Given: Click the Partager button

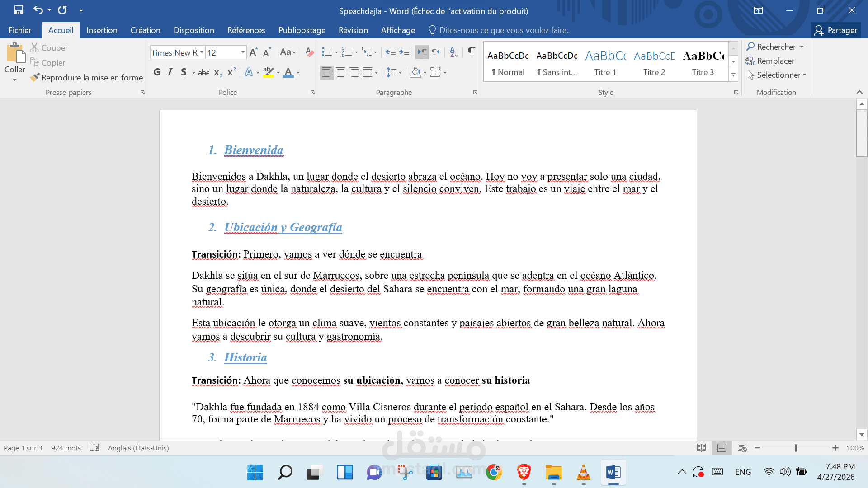Looking at the screenshot, I should [x=836, y=30].
